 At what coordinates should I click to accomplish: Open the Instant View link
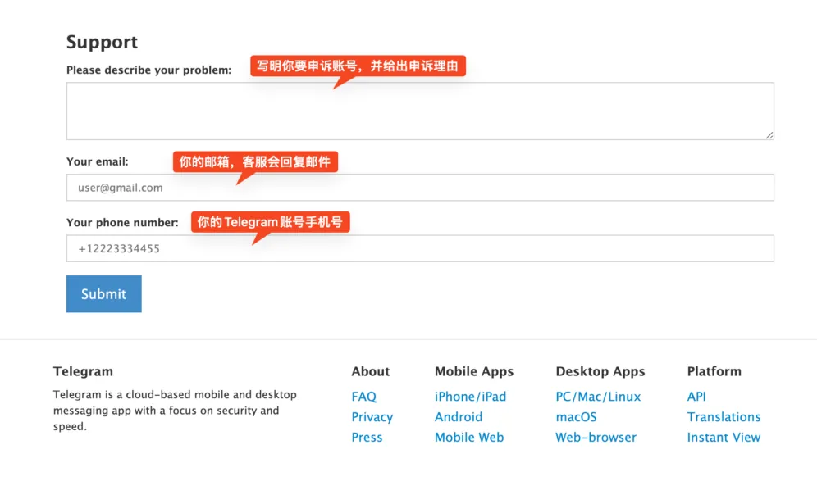tap(724, 437)
